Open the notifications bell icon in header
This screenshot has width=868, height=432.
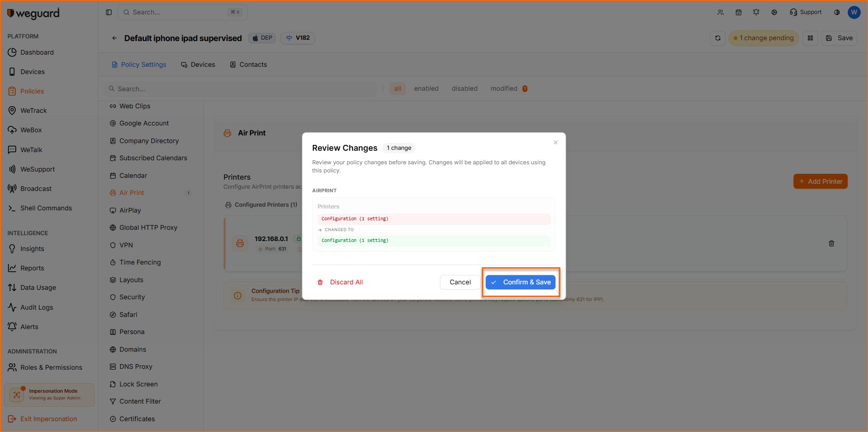756,12
